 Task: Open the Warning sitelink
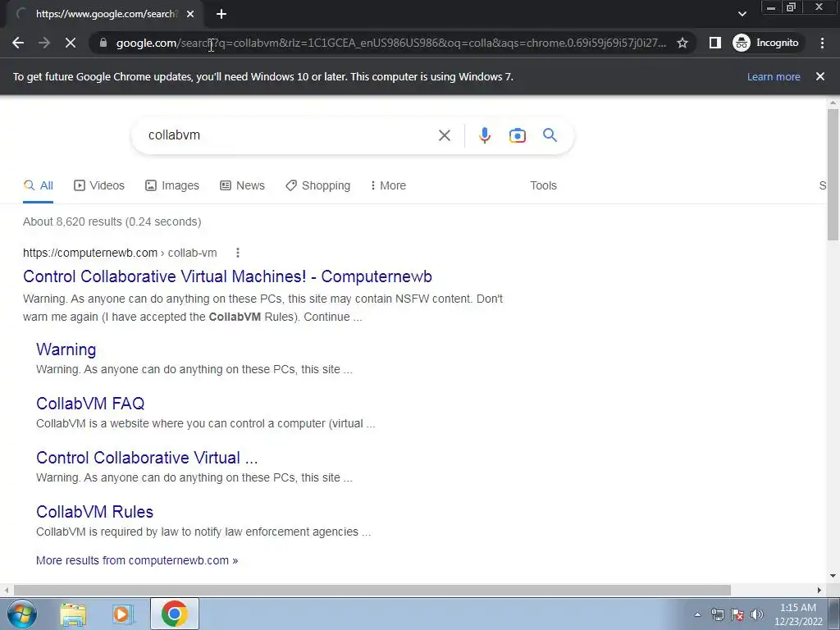pos(66,349)
